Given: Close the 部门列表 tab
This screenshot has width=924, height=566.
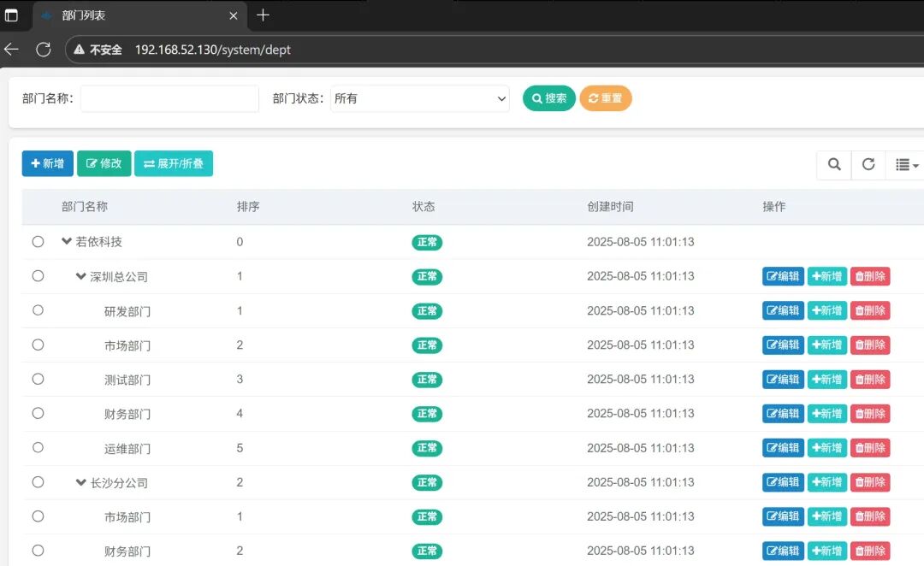Looking at the screenshot, I should pos(234,16).
